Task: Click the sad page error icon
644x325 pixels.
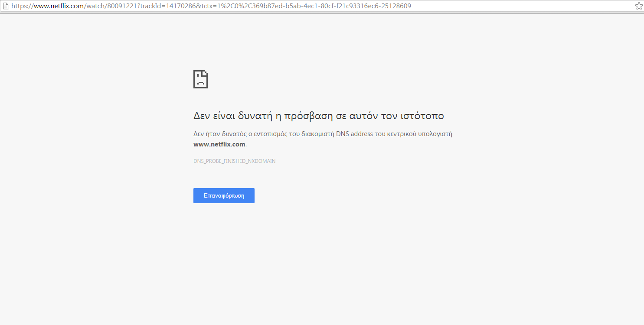Action: (x=200, y=79)
